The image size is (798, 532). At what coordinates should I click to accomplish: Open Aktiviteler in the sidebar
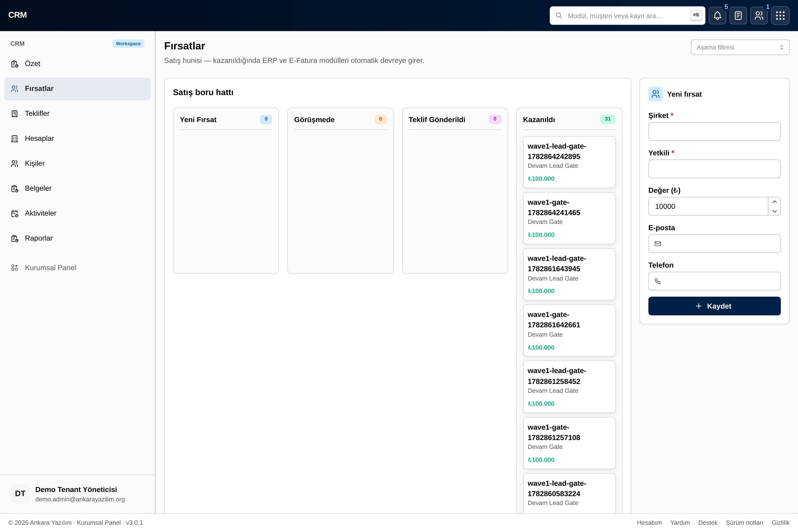click(x=77, y=214)
